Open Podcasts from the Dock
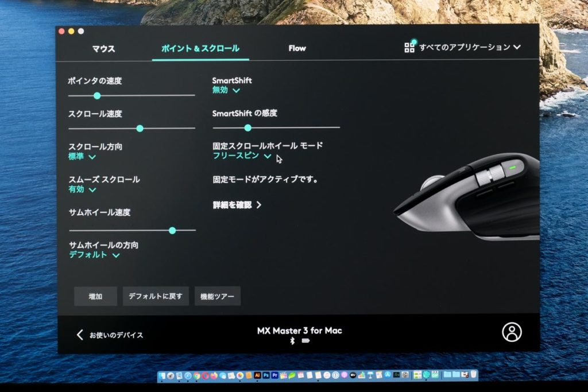 click(345, 375)
